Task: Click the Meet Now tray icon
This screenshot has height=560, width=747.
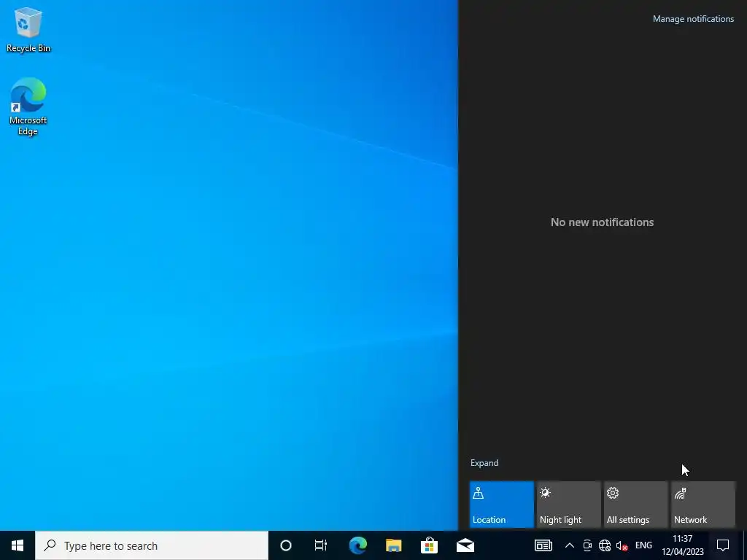Action: 587,545
